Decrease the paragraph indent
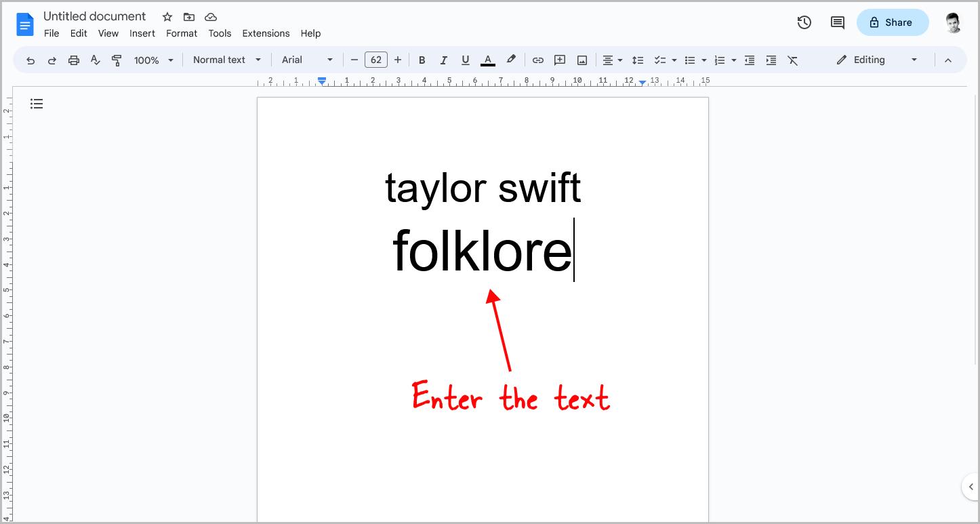This screenshot has width=980, height=524. 750,60
